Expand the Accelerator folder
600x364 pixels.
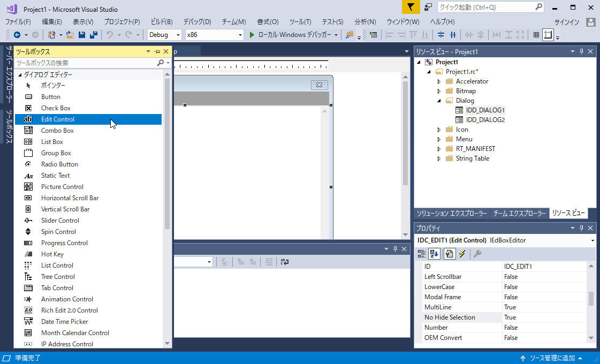coord(439,81)
